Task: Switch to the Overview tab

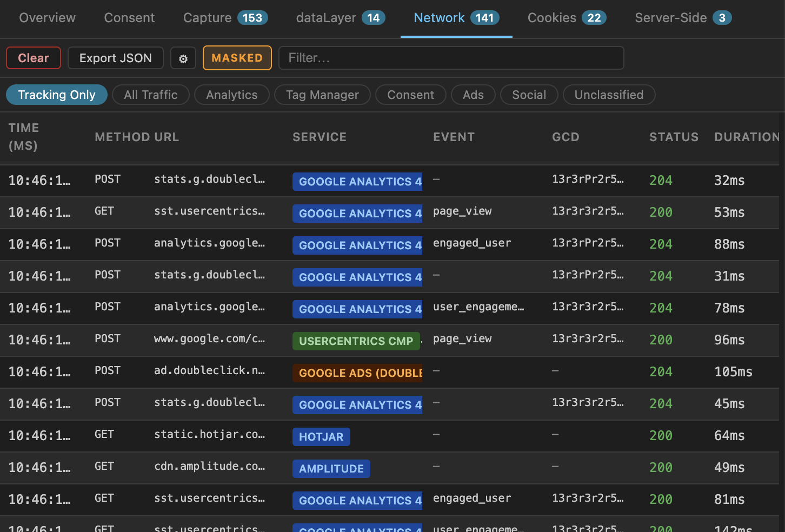Action: (x=48, y=18)
